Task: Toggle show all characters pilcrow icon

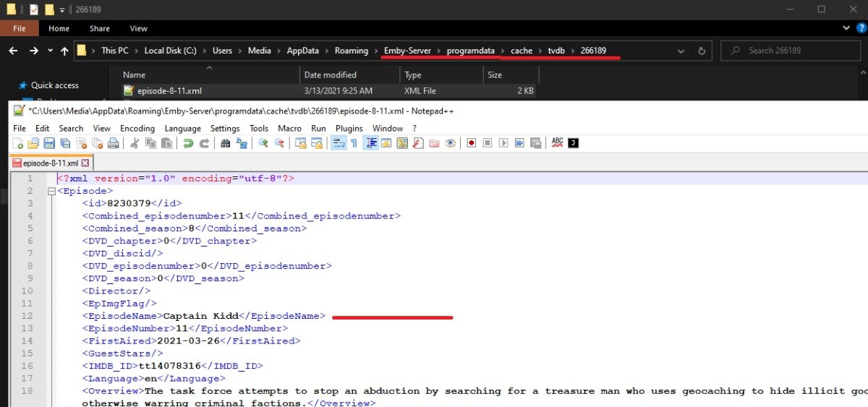Action: click(354, 143)
